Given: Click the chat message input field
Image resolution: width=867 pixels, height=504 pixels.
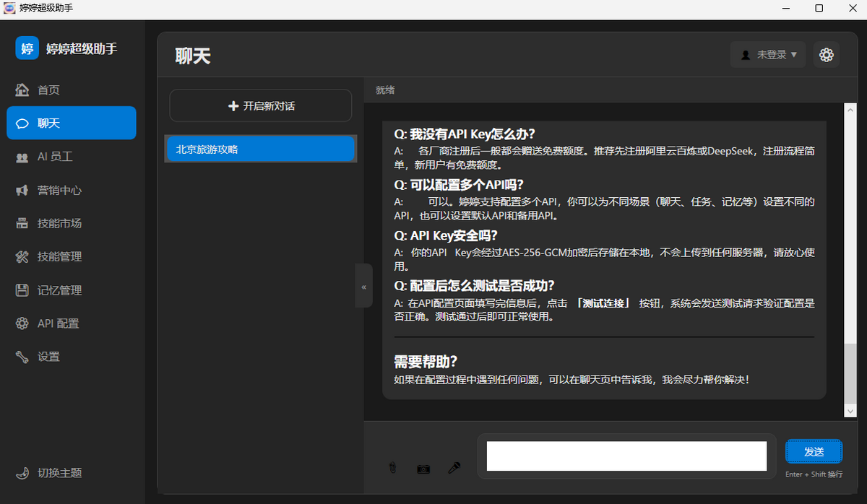Looking at the screenshot, I should click(626, 456).
